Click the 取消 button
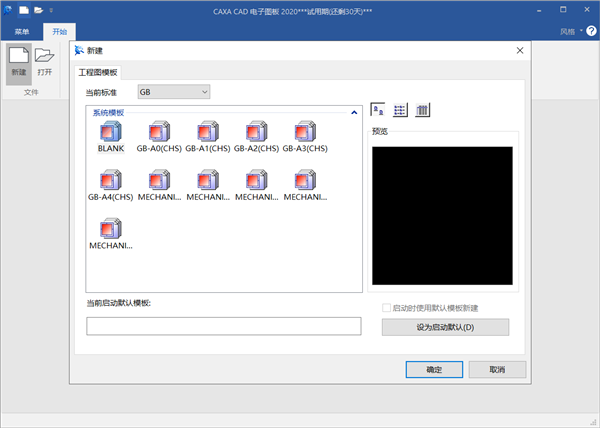Screen dimensions: 600x428 pos(497,369)
